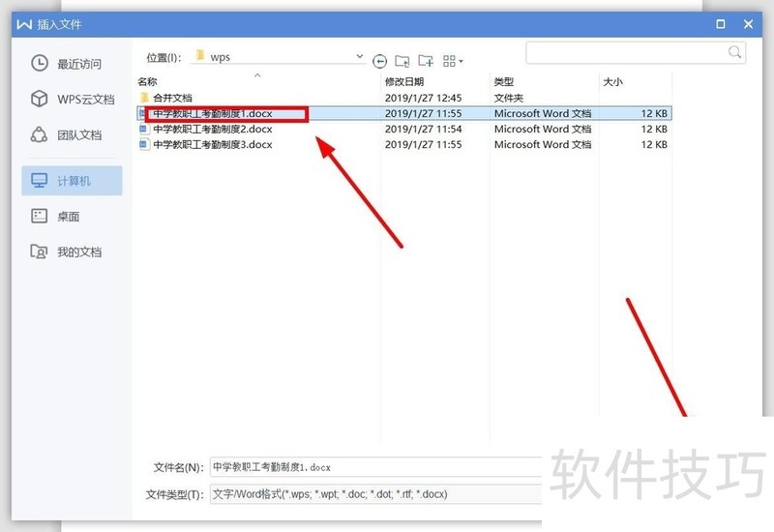Click the search magnifier icon

(x=734, y=52)
